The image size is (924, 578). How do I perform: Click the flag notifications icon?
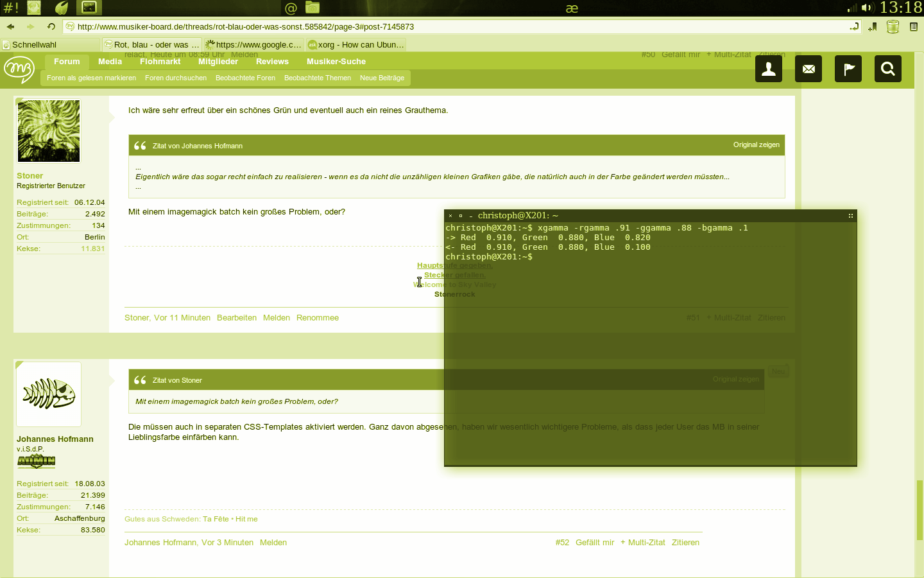point(848,69)
